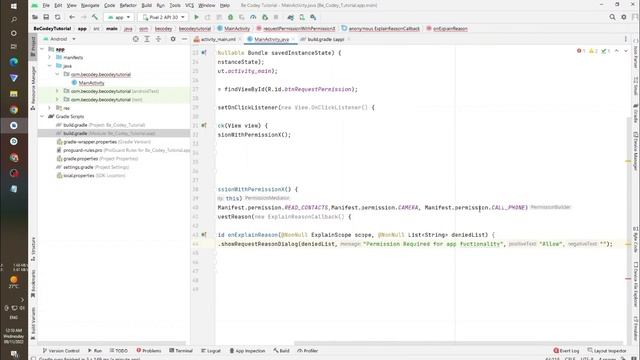Open the IDE Settings gear in toolbar
Screen dimensions: 640x360
pyautogui.click(x=624, y=17)
